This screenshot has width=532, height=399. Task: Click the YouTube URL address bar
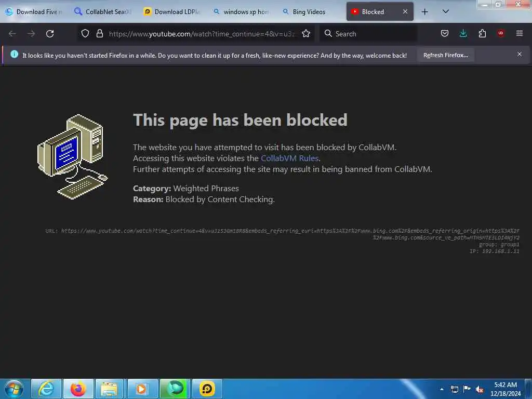point(202,34)
